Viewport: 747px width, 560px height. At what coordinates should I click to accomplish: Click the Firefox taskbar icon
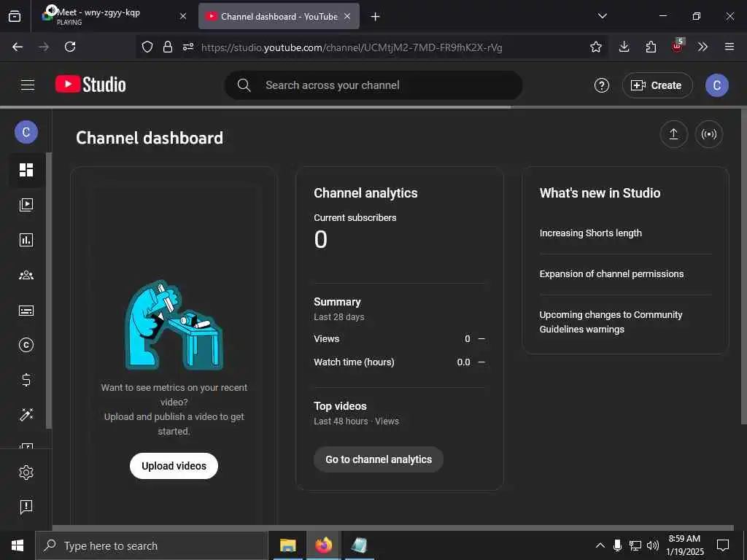point(323,545)
